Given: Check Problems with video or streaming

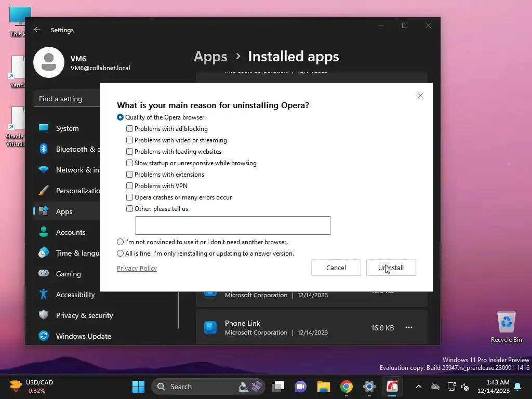Looking at the screenshot, I should [129, 140].
